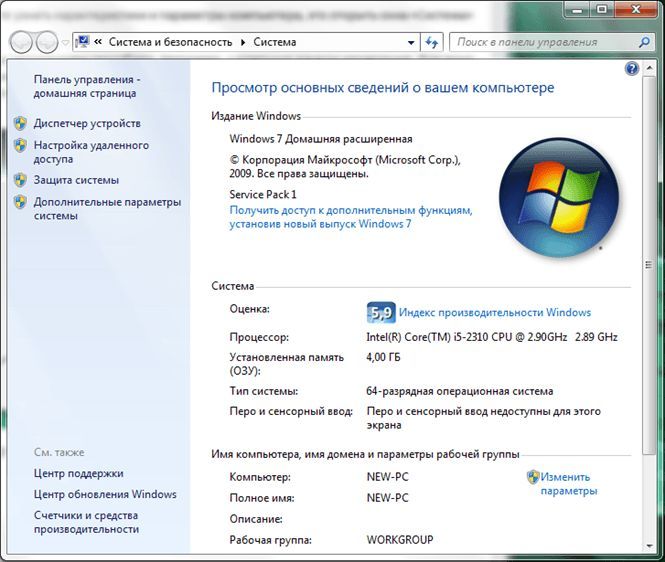Click the Service Pack 1 text
The height and width of the screenshot is (562, 665).
263,195
